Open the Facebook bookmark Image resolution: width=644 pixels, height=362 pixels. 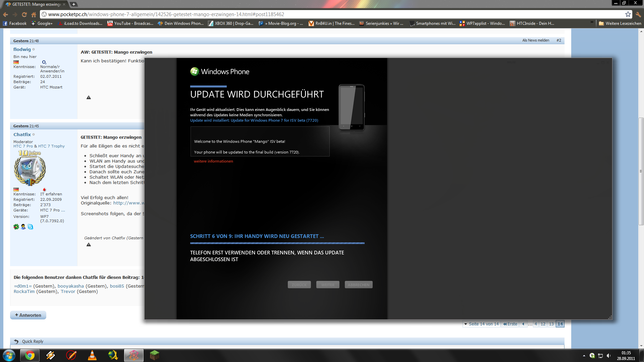(15, 23)
